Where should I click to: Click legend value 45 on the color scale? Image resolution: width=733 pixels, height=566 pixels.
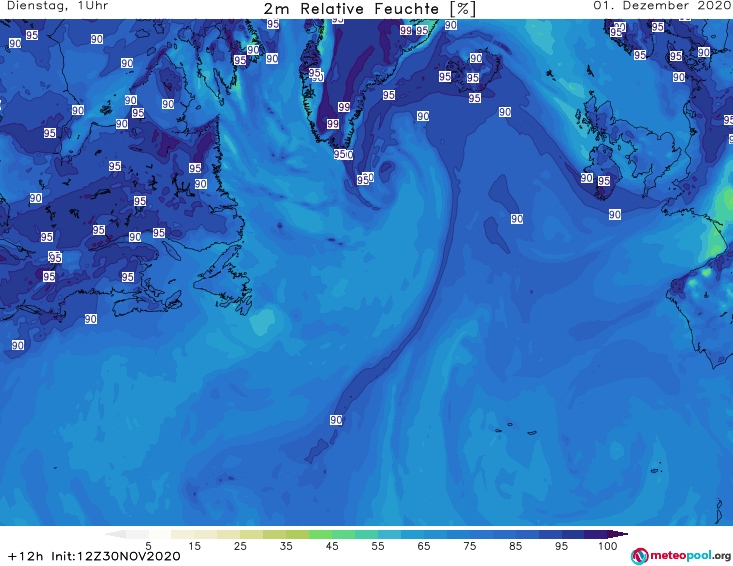(332, 546)
